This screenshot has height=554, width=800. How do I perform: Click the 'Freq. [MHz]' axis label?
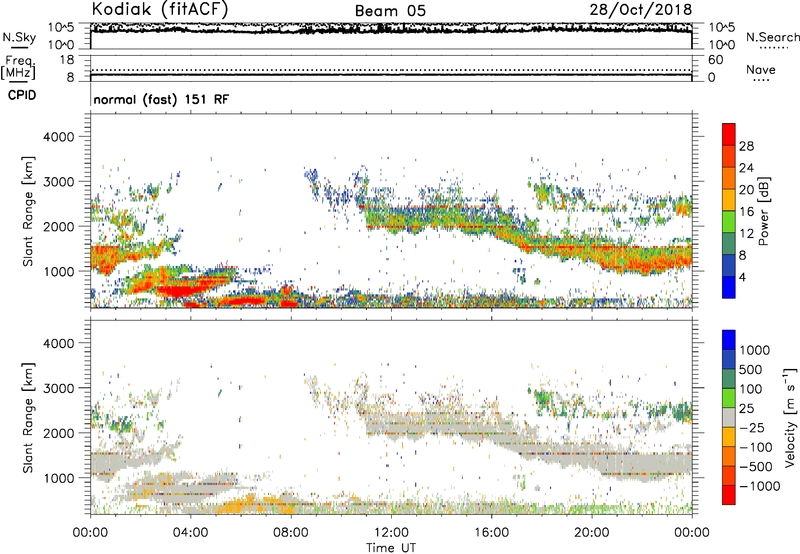[x=18, y=67]
